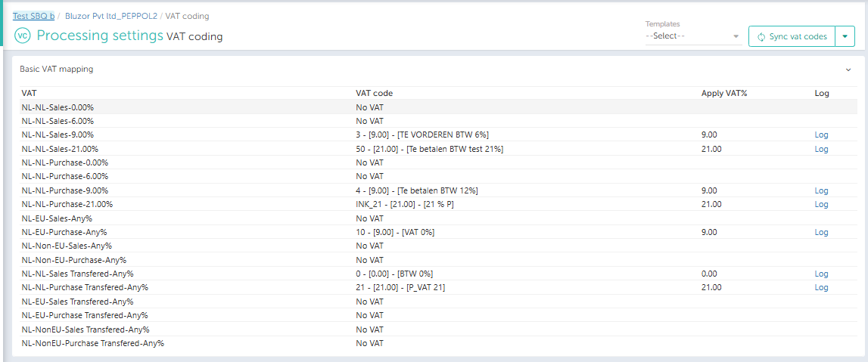
Task: Go to Bluzor Pvt ltd_PEPPOL2 breadcrumb
Action: tap(110, 16)
